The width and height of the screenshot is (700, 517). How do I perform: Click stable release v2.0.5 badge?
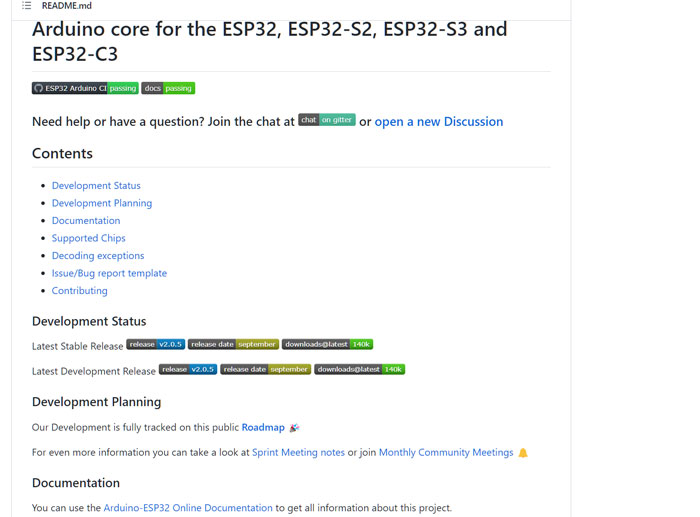[155, 344]
